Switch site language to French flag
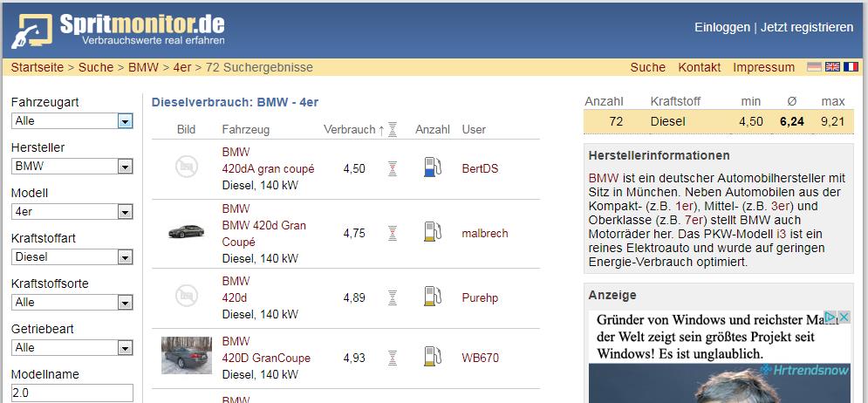The image size is (868, 403). point(851,67)
